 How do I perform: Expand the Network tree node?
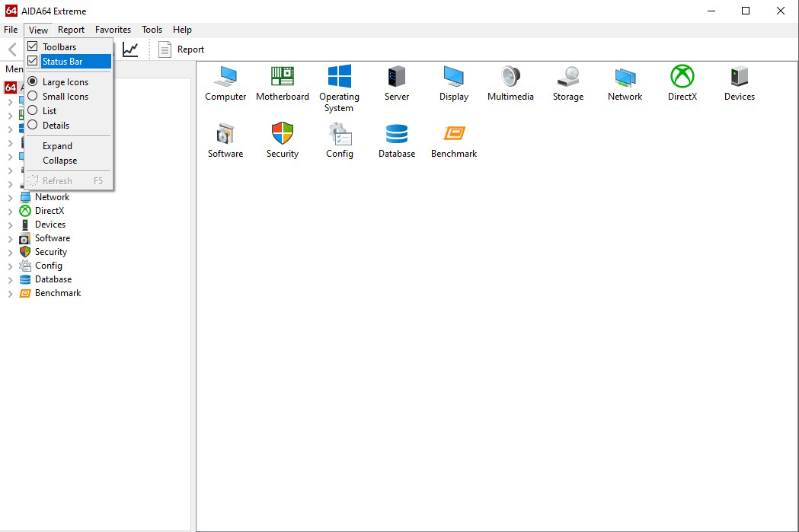coord(10,198)
